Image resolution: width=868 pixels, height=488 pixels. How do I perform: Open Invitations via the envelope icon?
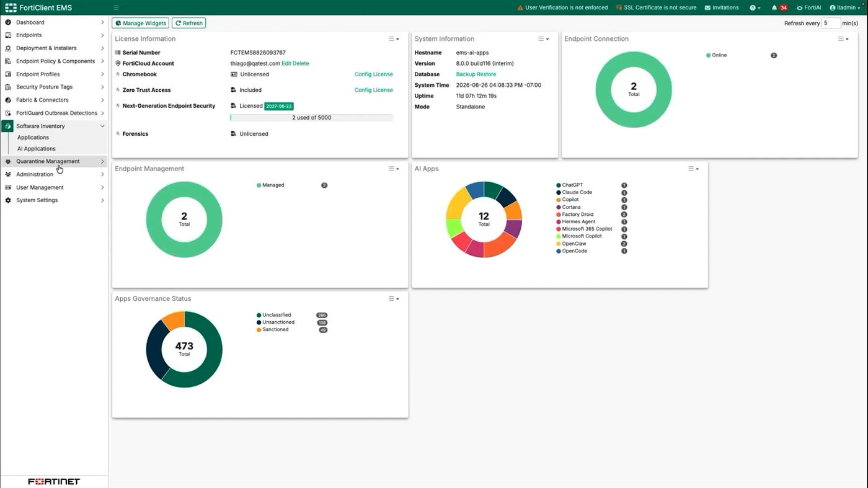(x=709, y=7)
